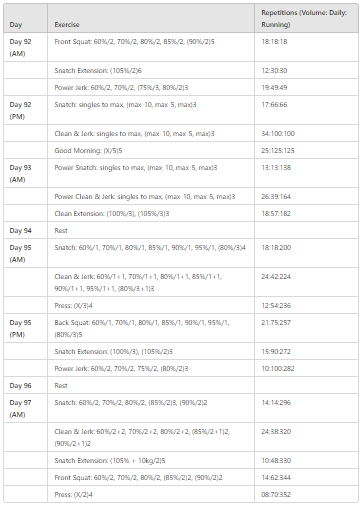The height and width of the screenshot is (506, 363).
Task: Click the Day column header
Action: coord(25,18)
